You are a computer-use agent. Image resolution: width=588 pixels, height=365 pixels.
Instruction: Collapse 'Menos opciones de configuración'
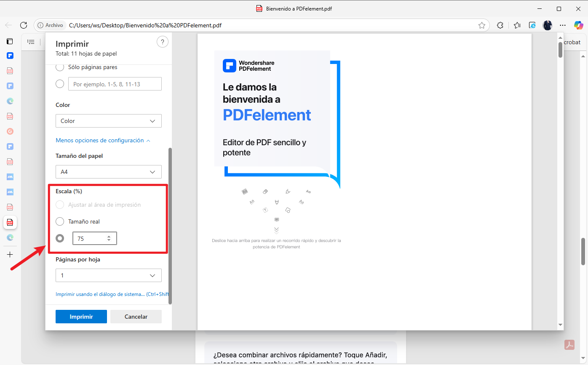(103, 140)
